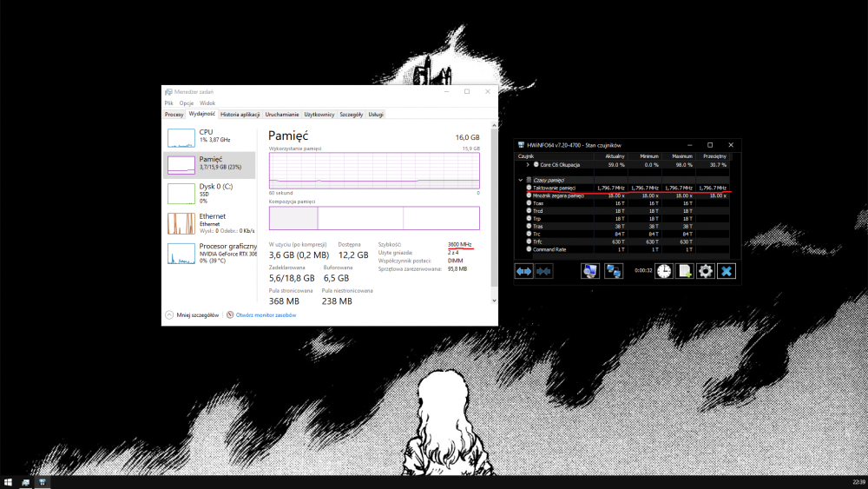Image resolution: width=868 pixels, height=489 pixels.
Task: Click the expand-layout arrows icon in HWiNFO
Action: coord(523,271)
